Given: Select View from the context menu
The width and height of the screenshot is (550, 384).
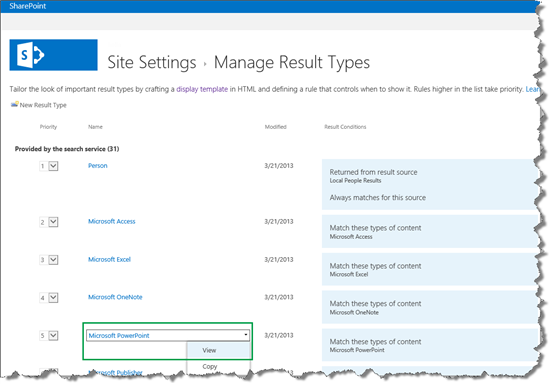Looking at the screenshot, I should click(209, 350).
